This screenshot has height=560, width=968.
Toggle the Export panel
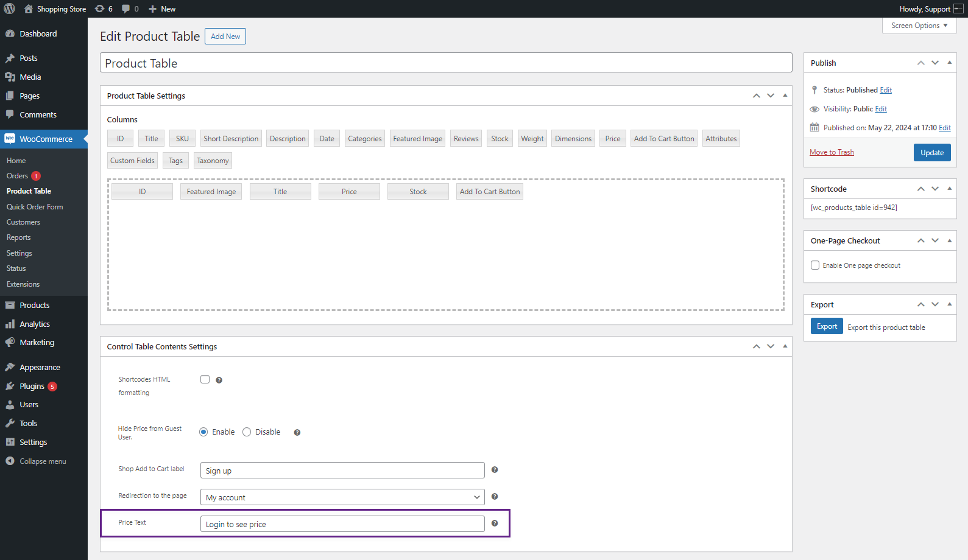coord(950,304)
